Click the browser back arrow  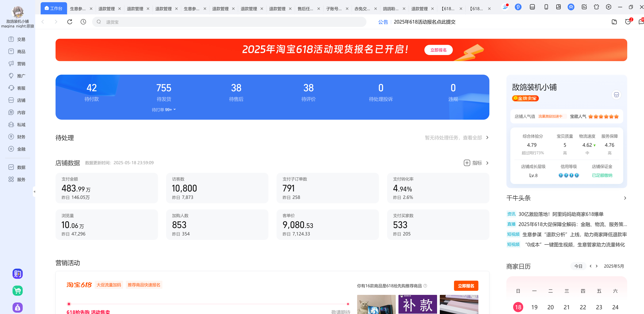coord(43,22)
